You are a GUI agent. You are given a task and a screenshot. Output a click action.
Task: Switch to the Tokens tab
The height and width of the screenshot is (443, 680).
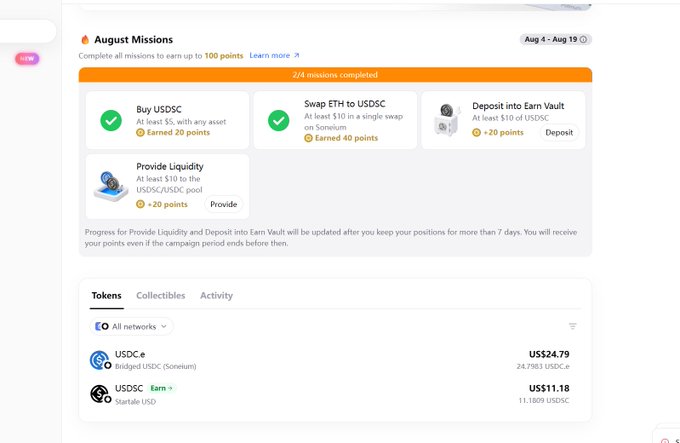pyautogui.click(x=107, y=296)
